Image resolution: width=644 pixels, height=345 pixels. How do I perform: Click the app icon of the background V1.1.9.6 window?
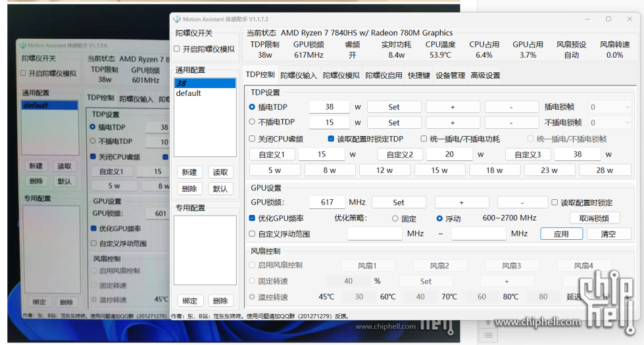23,45
